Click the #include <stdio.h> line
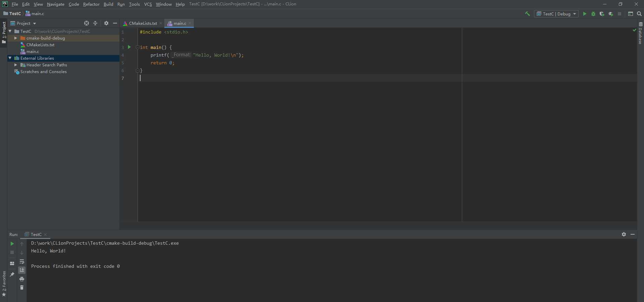The image size is (644, 302). pos(164,32)
